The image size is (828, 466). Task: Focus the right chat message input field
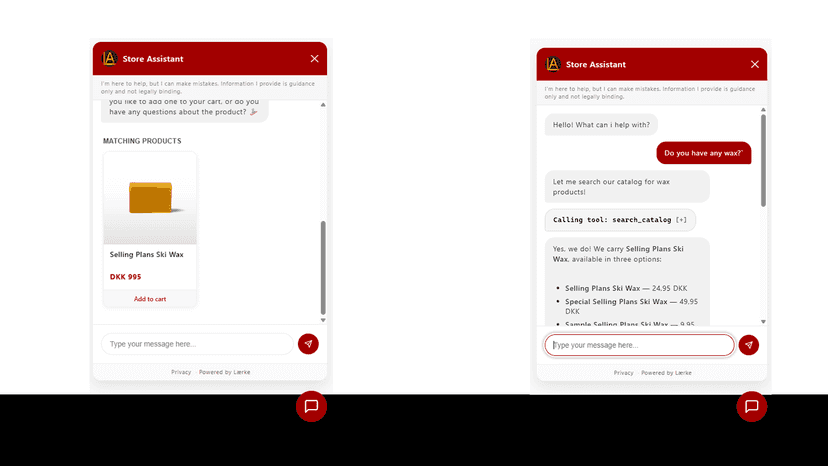pyautogui.click(x=639, y=345)
